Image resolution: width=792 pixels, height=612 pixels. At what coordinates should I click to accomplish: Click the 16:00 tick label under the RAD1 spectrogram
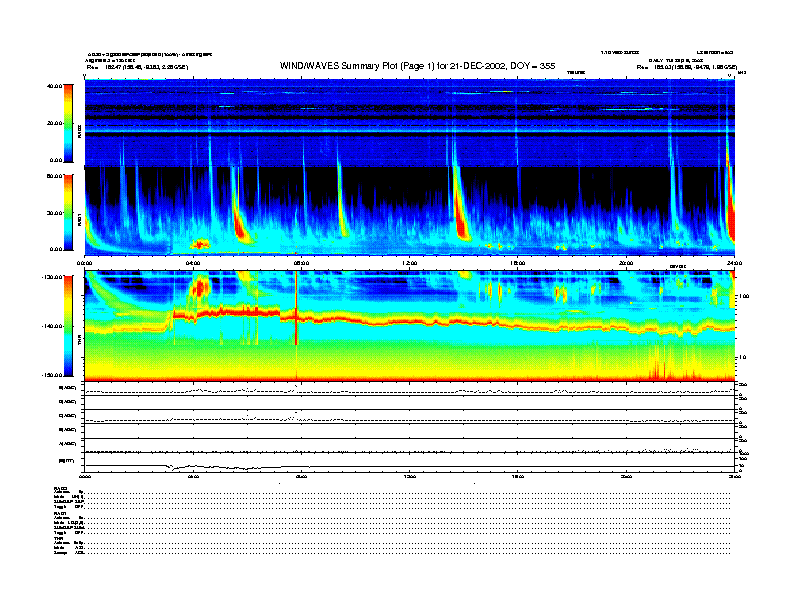pos(517,263)
